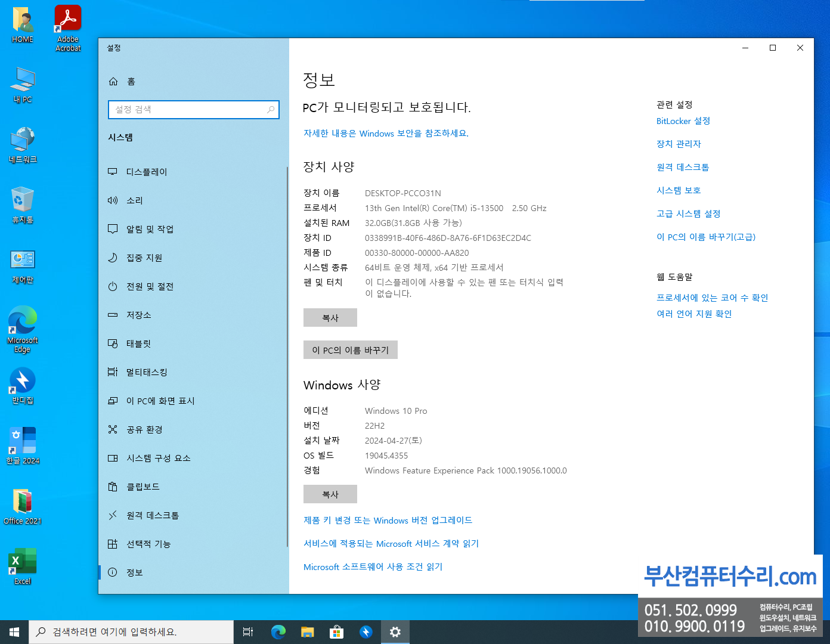Select the HOME folder desktop icon

coord(23,25)
